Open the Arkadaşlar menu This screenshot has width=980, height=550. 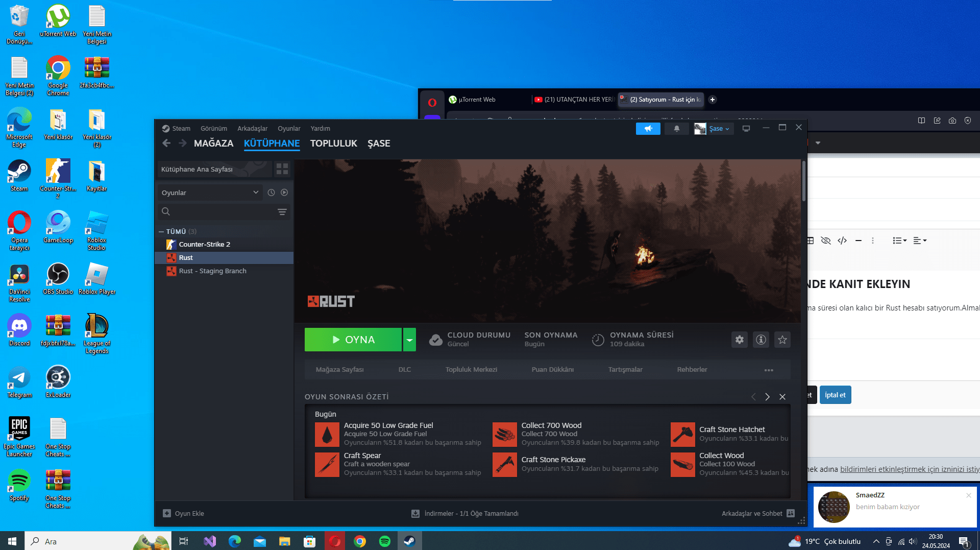[x=252, y=129]
